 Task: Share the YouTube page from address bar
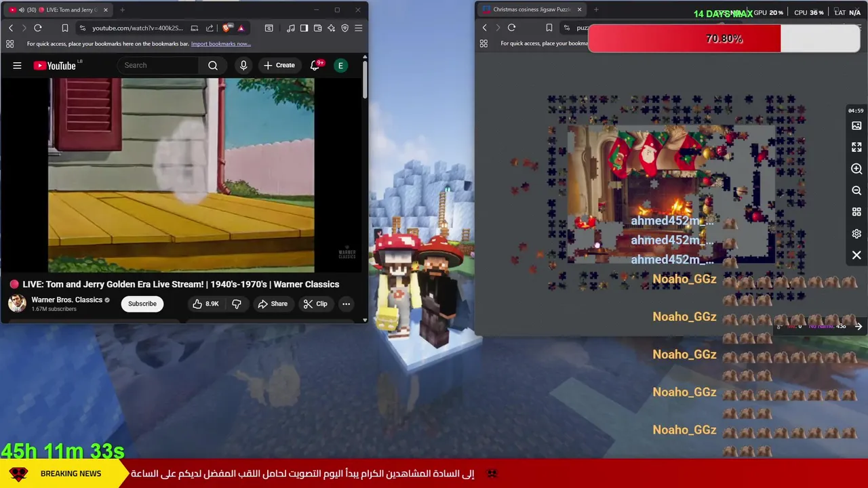point(210,28)
